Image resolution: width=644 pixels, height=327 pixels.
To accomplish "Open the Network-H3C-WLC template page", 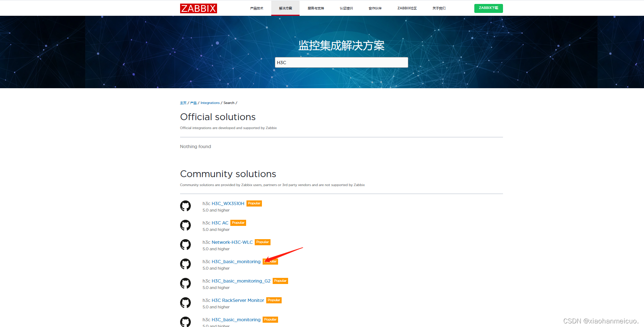I will click(232, 242).
